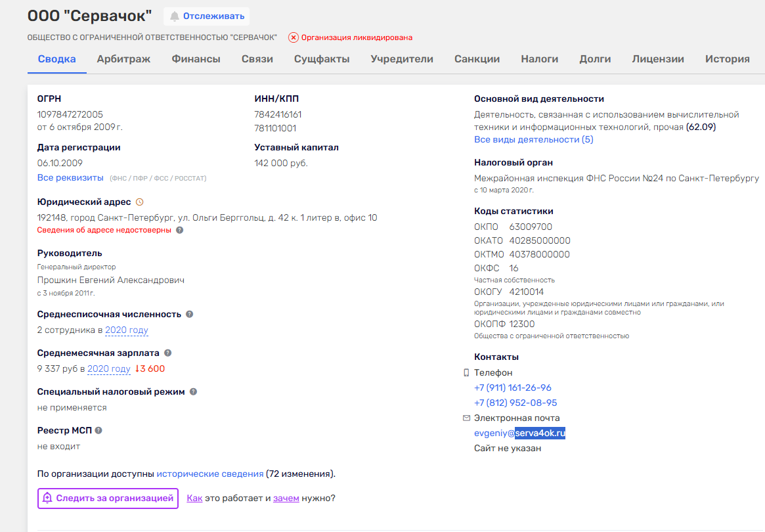Open help icon next to address недостоверны warning
765x532 pixels.
point(179,231)
